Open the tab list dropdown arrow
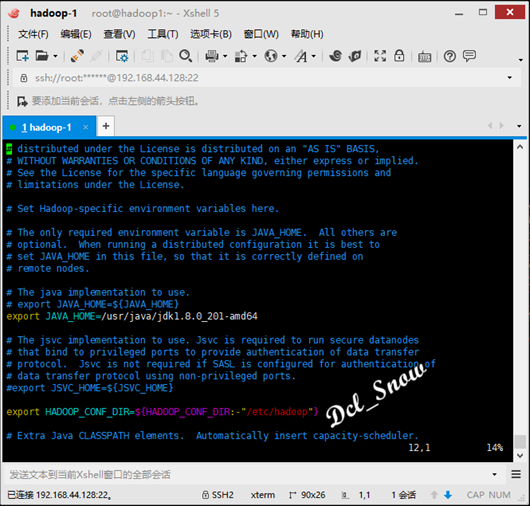This screenshot has width=530, height=506. pyautogui.click(x=519, y=126)
